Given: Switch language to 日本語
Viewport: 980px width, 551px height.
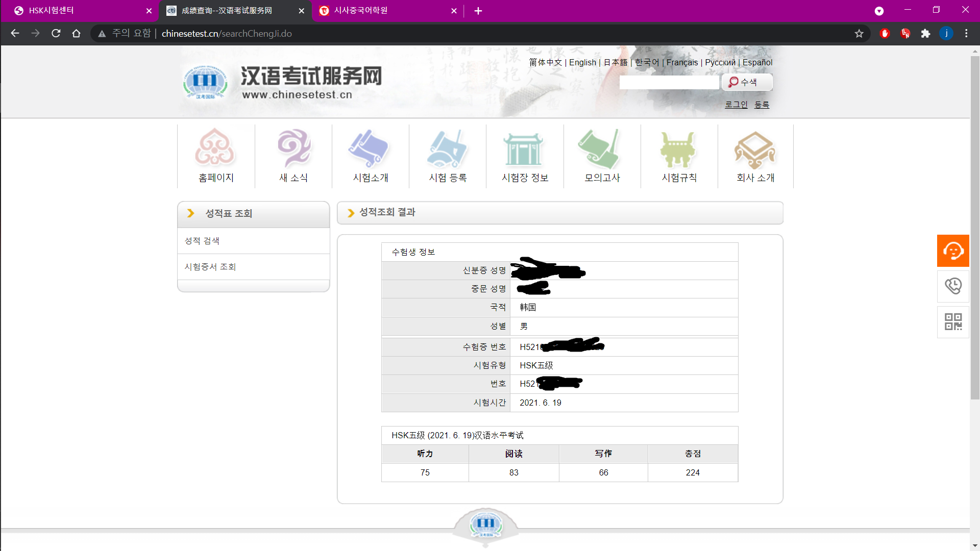Looking at the screenshot, I should [x=616, y=62].
